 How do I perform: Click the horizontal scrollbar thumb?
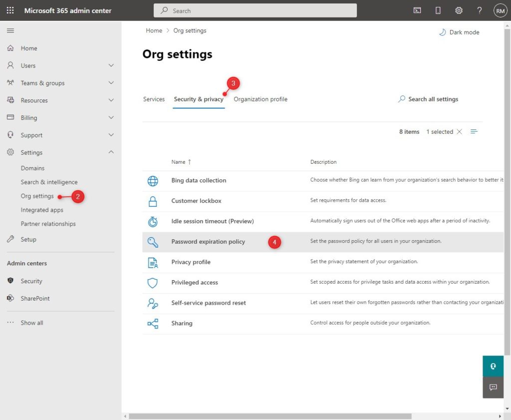point(270,417)
